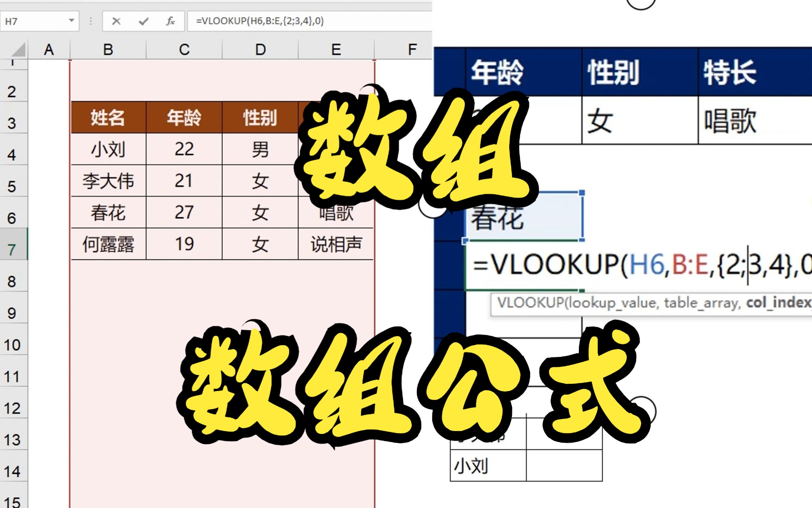The width and height of the screenshot is (812, 508).
Task: Click the selected 春花 lookup cell
Action: 524,217
